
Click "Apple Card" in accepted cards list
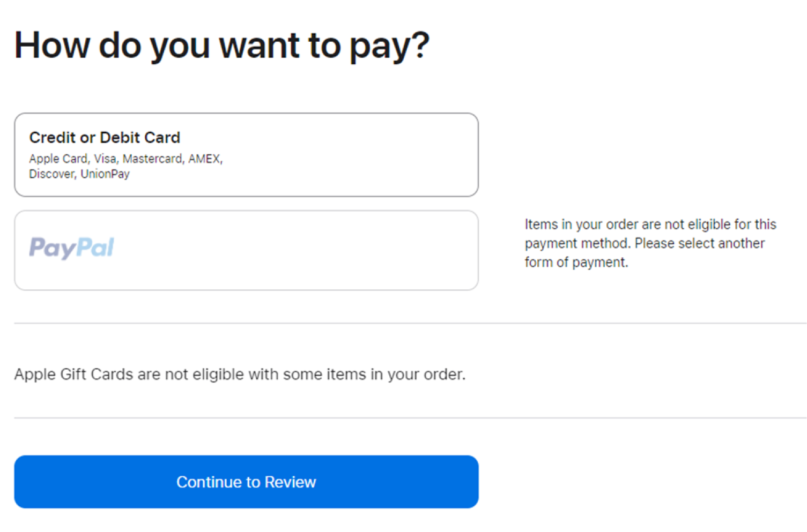tap(58, 159)
